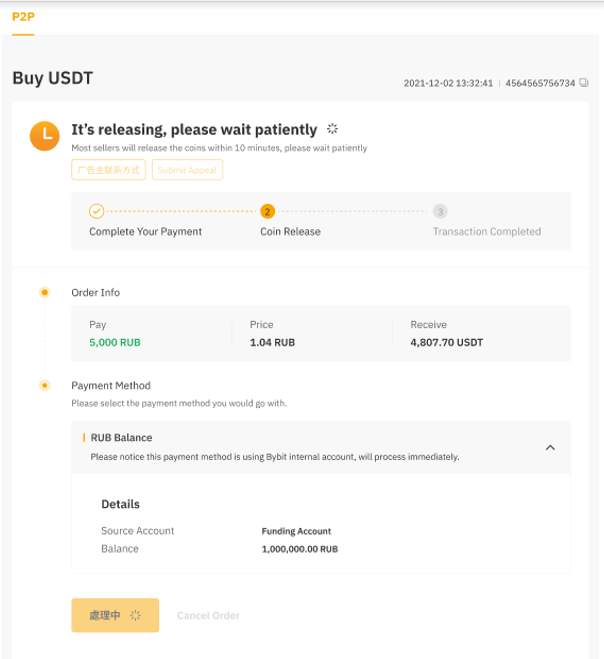The width and height of the screenshot is (604, 659).
Task: Collapse the RUB Balance payment panel
Action: coord(550,447)
